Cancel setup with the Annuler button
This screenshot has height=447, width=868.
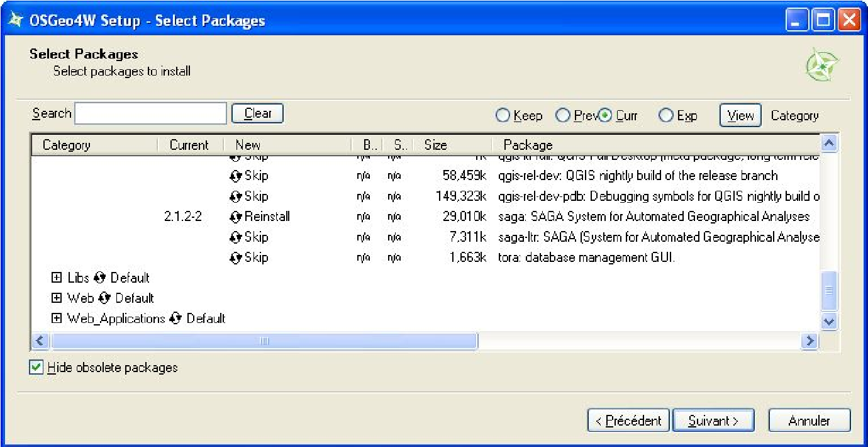coord(810,421)
